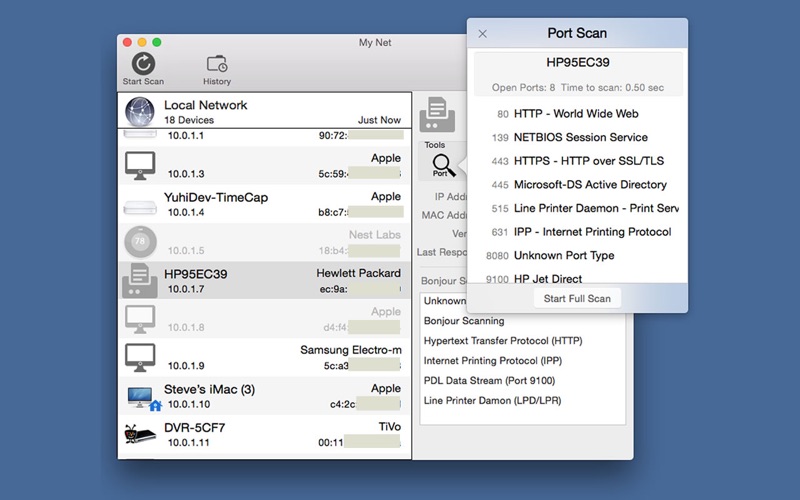
Task: Click the monitor icon for 10.0.1.3
Action: [140, 166]
